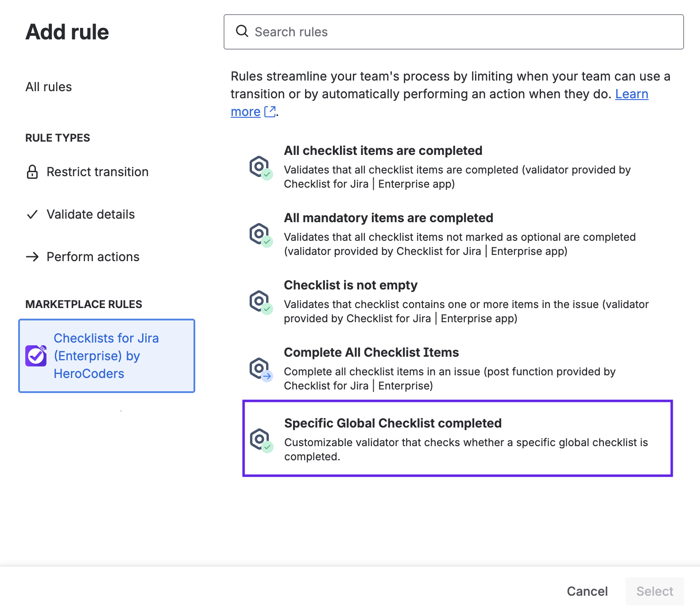Focus the Search rules input field
The image size is (700, 609).
(x=460, y=32)
